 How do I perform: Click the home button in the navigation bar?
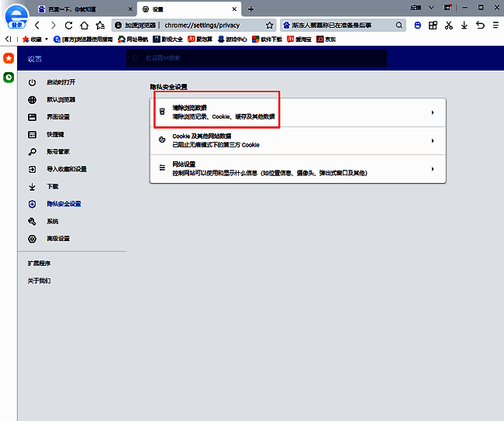[x=84, y=25]
